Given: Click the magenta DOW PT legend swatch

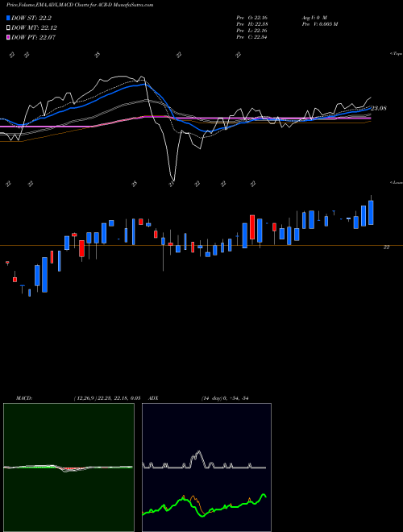Looking at the screenshot, I should tap(8, 37).
